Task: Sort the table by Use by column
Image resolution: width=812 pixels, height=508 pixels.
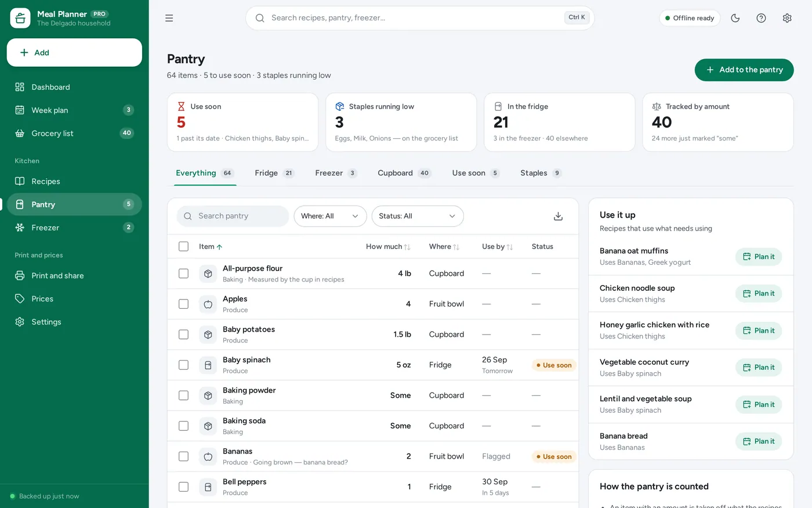Action: [497, 247]
